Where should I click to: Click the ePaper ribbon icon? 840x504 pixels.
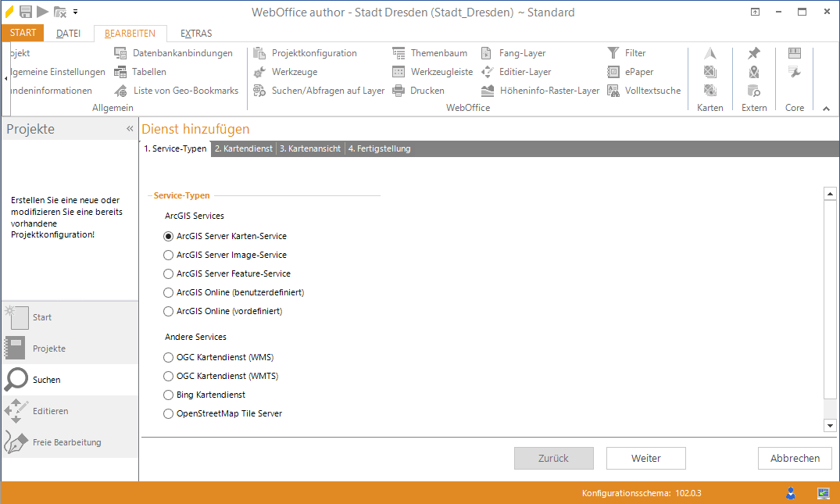click(613, 72)
